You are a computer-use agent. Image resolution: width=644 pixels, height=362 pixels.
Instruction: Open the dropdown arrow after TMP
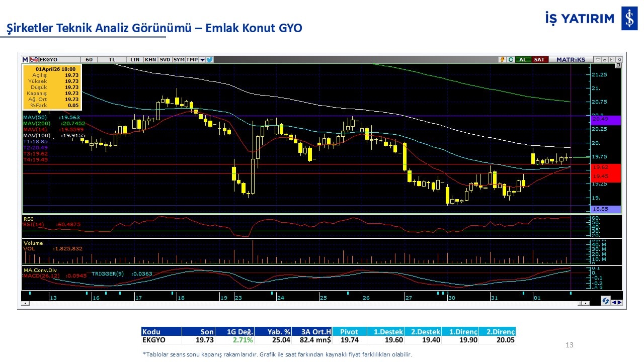coord(202,59)
